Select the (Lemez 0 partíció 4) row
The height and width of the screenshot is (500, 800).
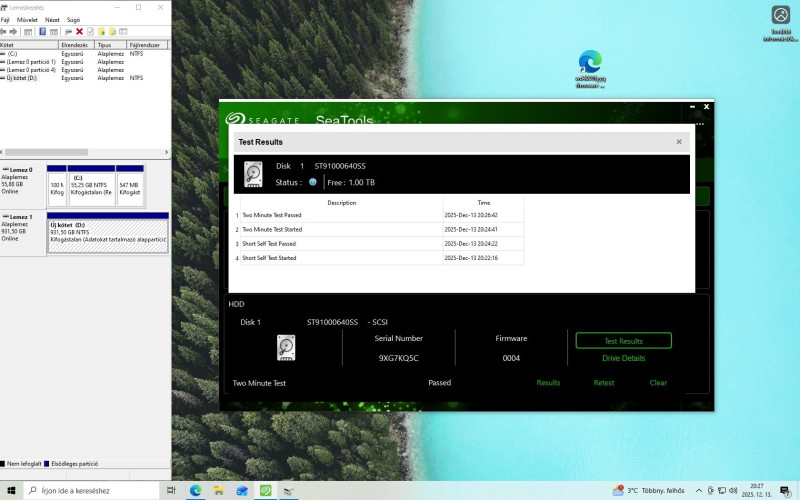click(84, 70)
